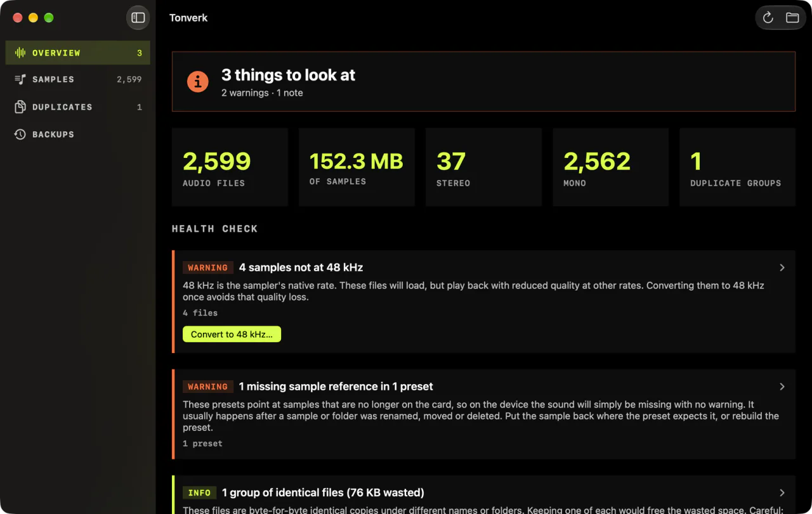Click the Samples music list icon
Viewport: 812px width, 514px height.
point(20,79)
